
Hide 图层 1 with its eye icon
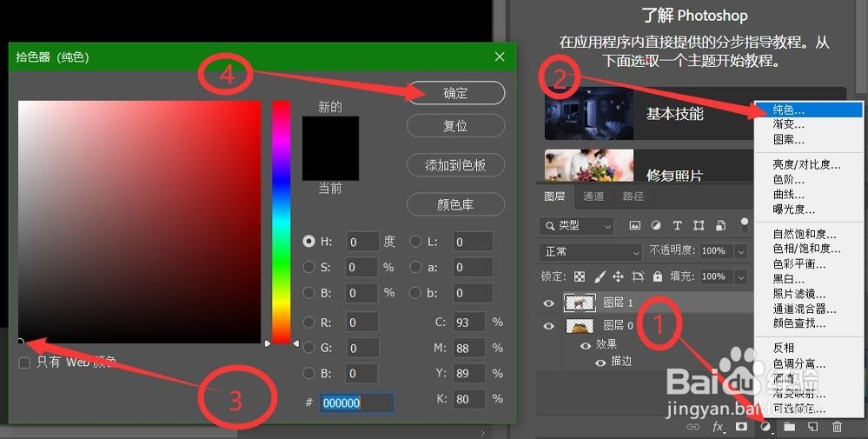pos(548,303)
